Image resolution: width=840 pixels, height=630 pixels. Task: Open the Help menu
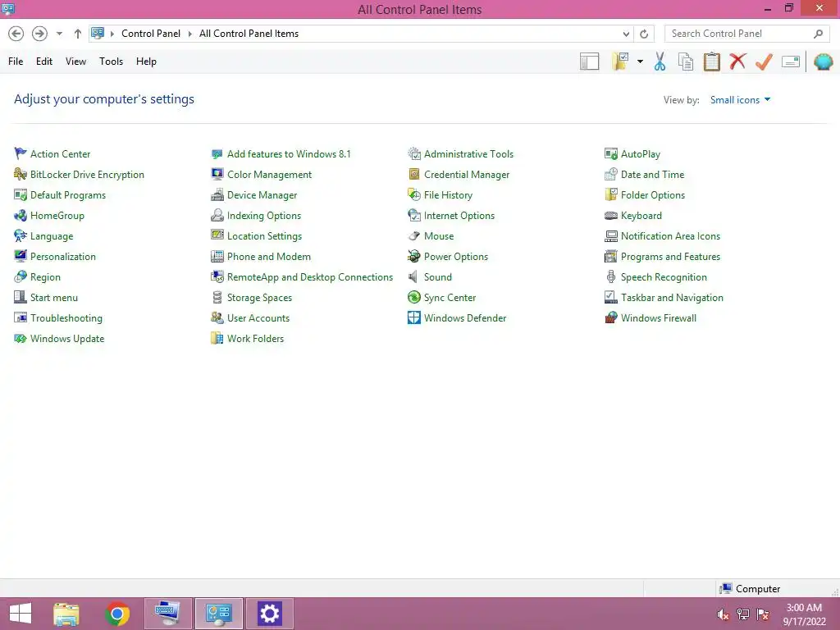146,62
